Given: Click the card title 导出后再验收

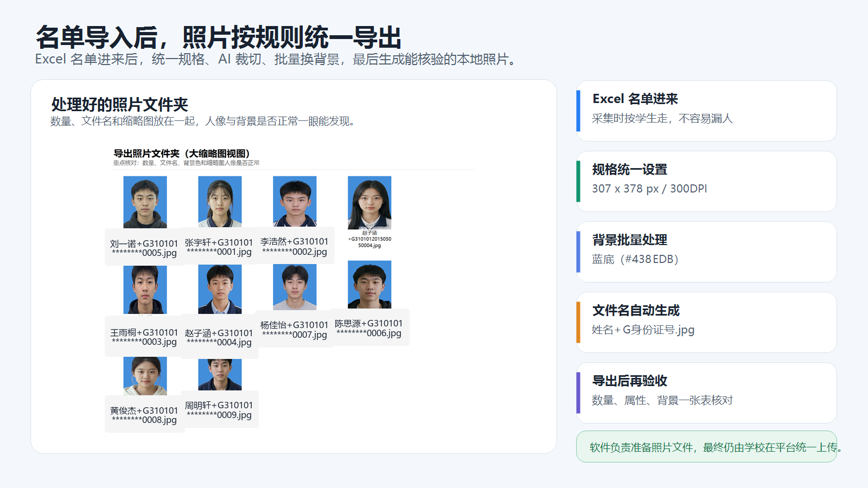Looking at the screenshot, I should point(629,381).
